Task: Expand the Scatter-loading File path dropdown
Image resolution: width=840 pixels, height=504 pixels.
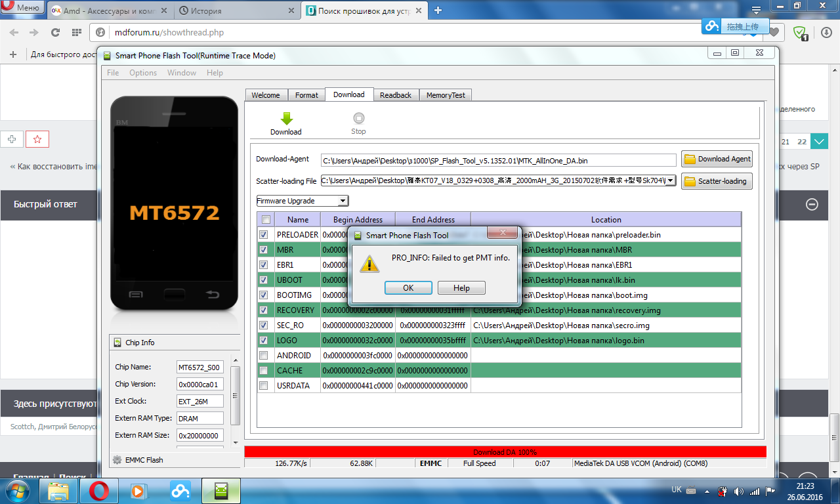Action: coord(671,181)
